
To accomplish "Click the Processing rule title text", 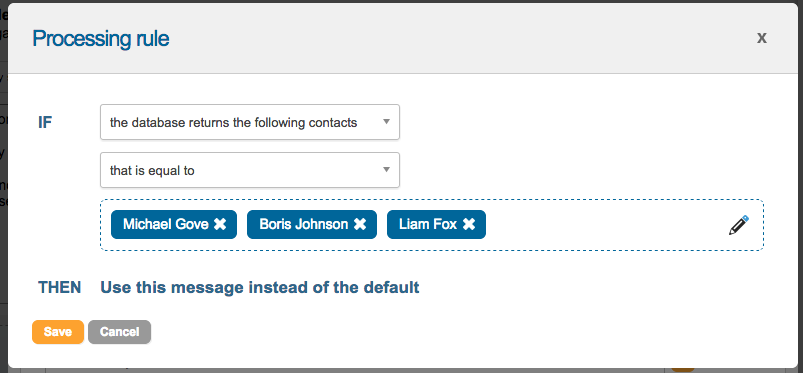I will [x=101, y=38].
